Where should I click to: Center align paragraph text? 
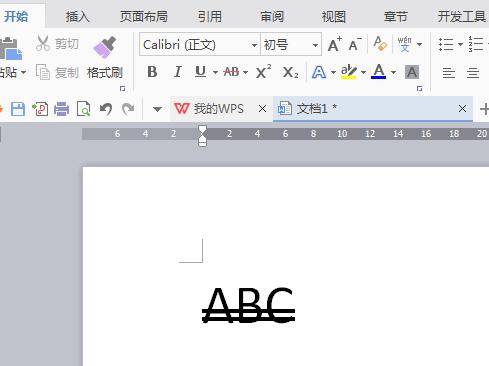[473, 72]
